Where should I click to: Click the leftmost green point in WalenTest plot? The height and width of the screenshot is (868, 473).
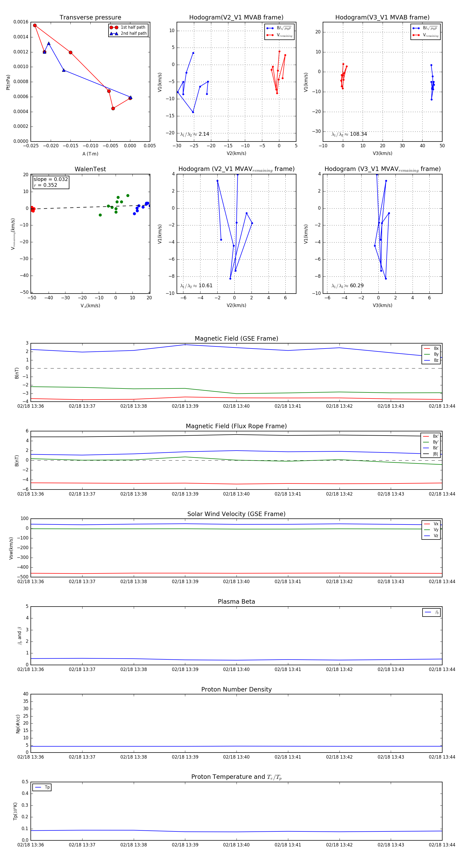click(100, 215)
